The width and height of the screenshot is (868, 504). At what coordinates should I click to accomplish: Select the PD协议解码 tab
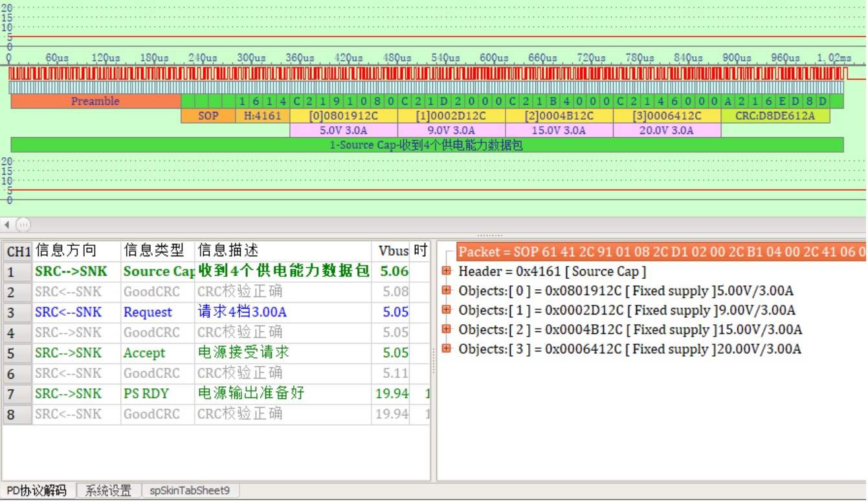click(37, 491)
